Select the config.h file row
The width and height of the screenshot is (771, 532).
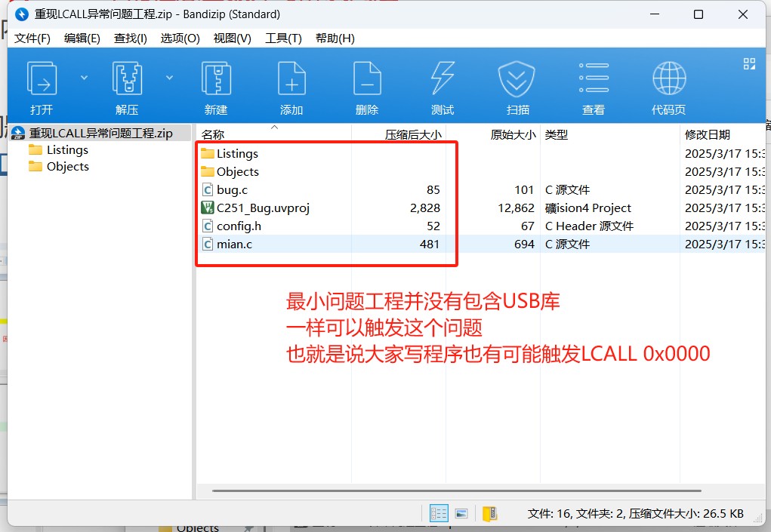click(x=482, y=226)
